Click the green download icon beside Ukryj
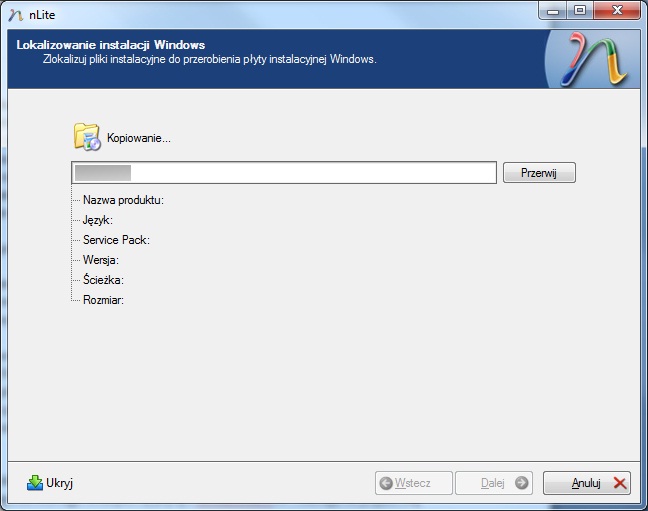Image resolution: width=648 pixels, height=511 pixels. (x=35, y=483)
